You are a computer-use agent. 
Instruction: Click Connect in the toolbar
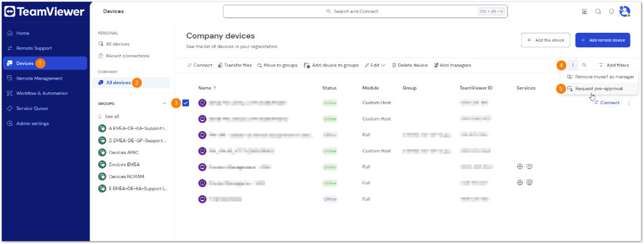coord(200,66)
